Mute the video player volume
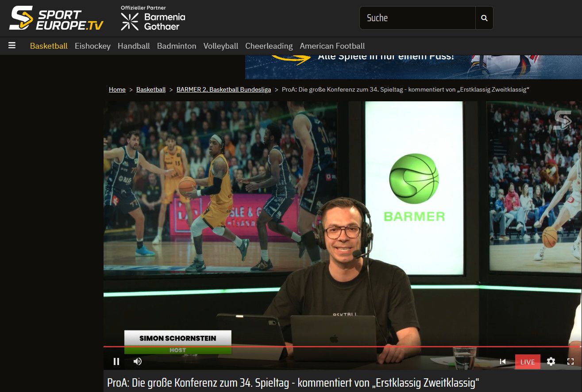Viewport: 582px width, 392px height. [x=138, y=361]
